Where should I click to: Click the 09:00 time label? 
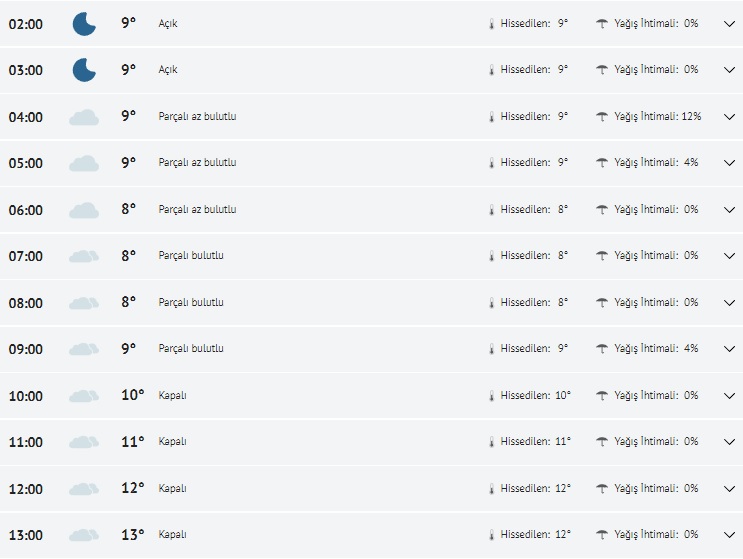26,349
